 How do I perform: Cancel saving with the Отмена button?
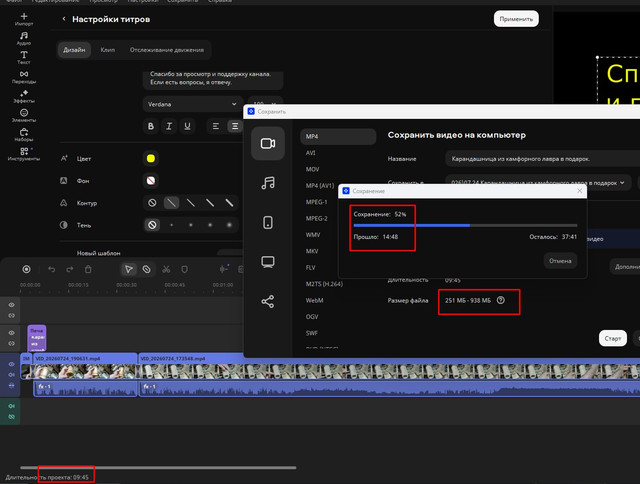[x=560, y=261]
